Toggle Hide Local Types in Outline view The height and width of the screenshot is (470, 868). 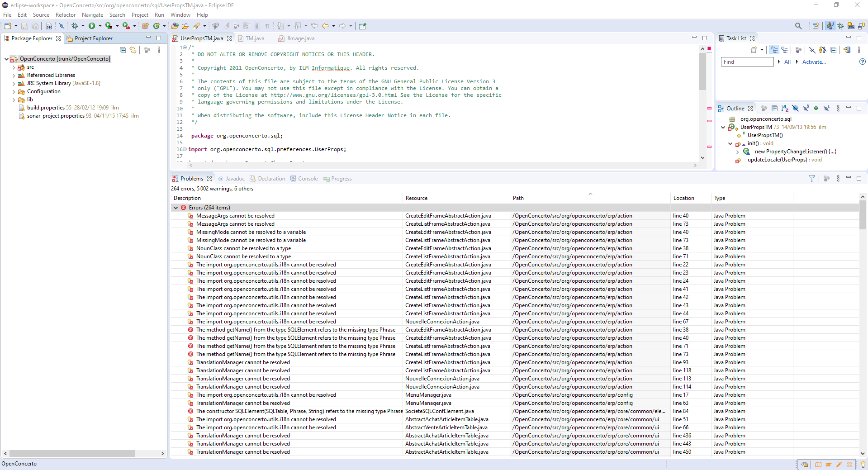click(x=826, y=108)
